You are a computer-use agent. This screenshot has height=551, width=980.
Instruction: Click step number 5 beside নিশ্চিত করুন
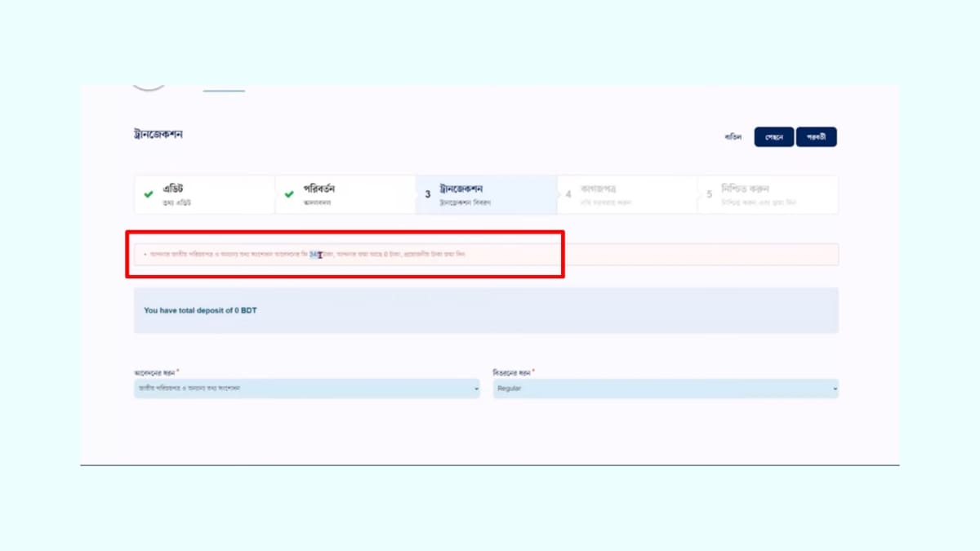pos(709,194)
